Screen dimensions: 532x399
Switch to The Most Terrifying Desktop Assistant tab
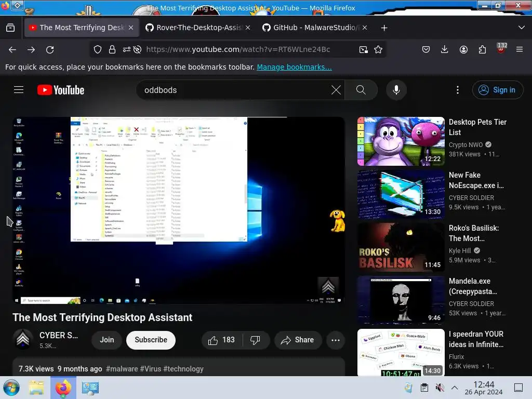(82, 28)
